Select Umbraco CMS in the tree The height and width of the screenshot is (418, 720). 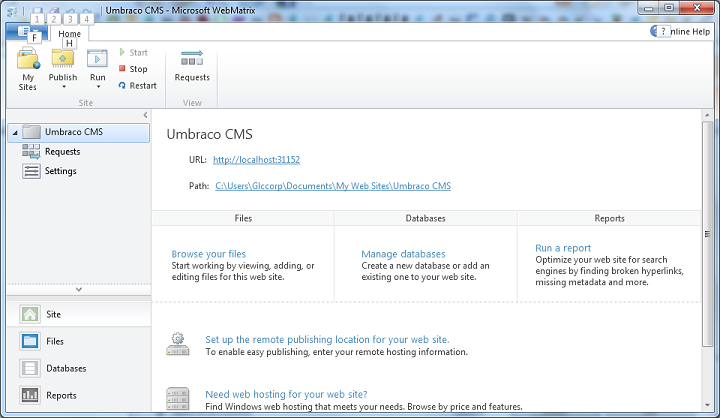pyautogui.click(x=79, y=132)
